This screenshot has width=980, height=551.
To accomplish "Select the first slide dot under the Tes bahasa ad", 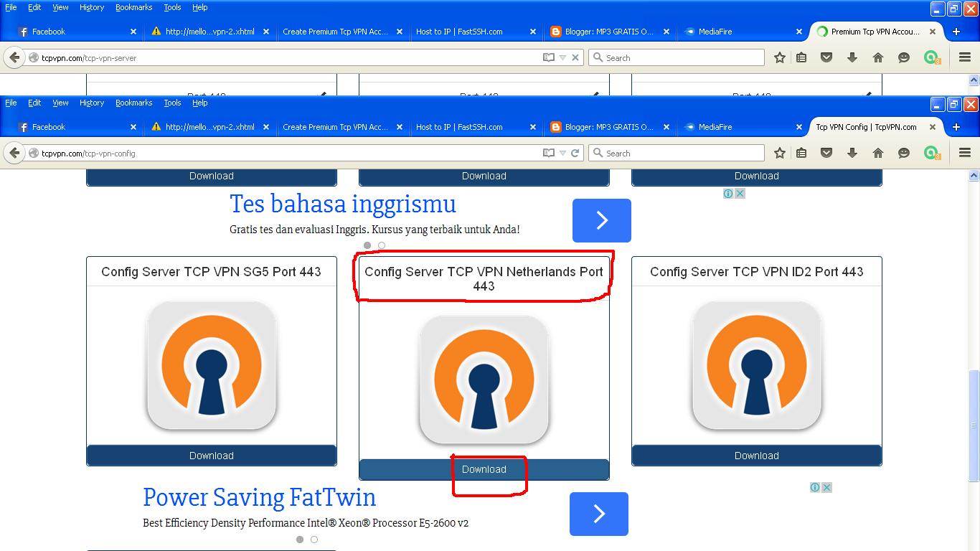I will tap(367, 245).
